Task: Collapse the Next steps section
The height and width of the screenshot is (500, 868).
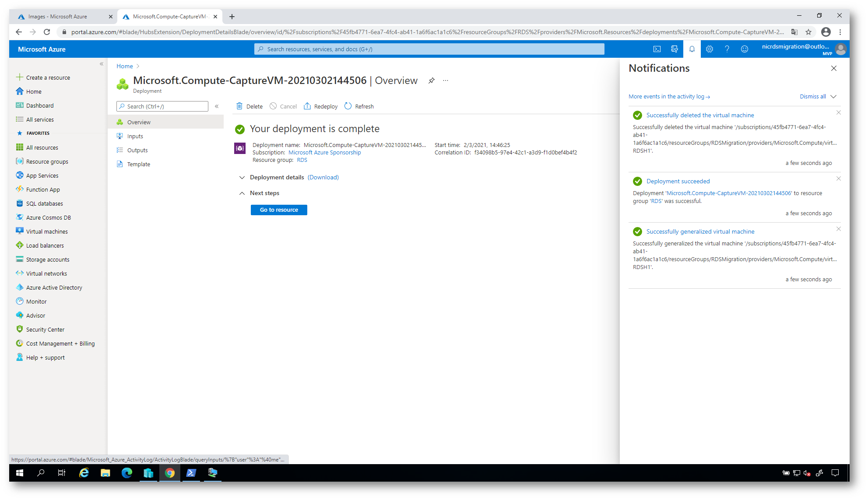Action: (x=242, y=193)
